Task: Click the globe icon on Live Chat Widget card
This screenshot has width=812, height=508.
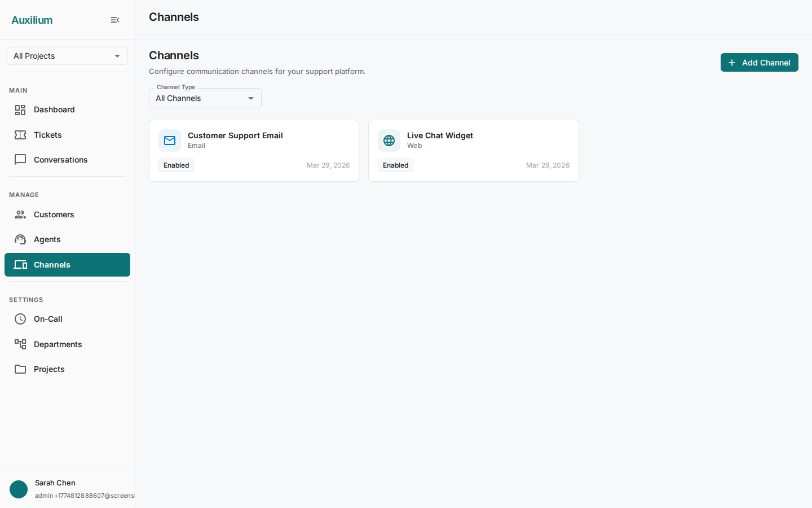Action: pyautogui.click(x=389, y=141)
